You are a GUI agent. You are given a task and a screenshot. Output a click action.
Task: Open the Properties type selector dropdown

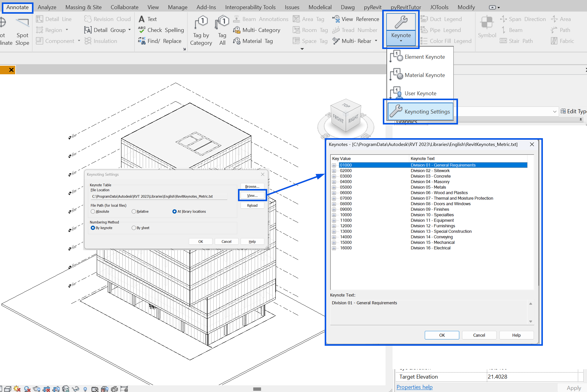[x=555, y=111]
